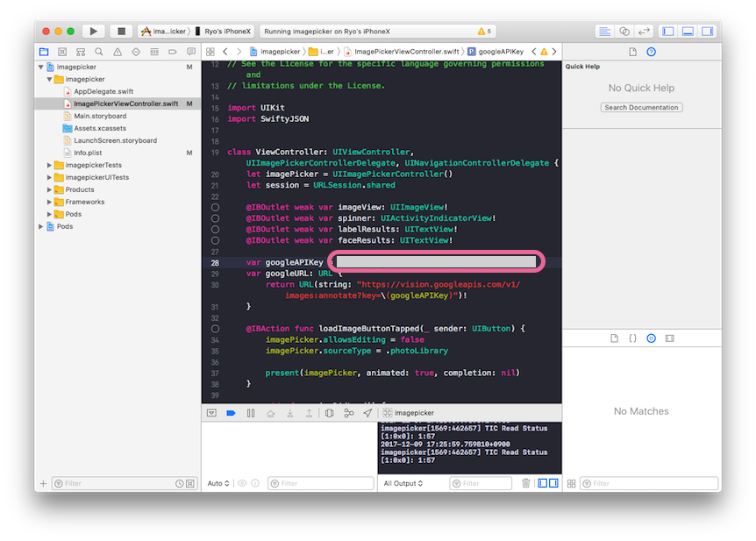The width and height of the screenshot is (756, 541).
Task: Toggle the Utilities panel visibility
Action: click(x=707, y=32)
